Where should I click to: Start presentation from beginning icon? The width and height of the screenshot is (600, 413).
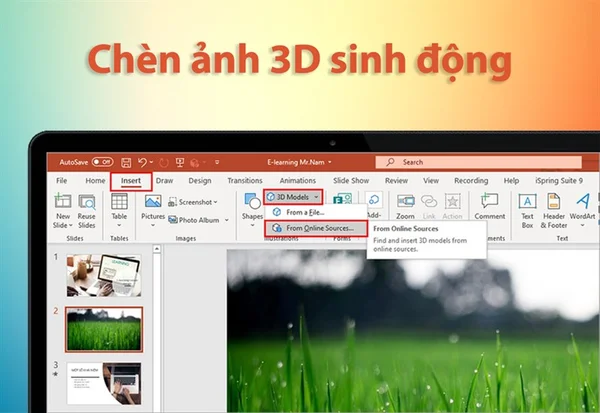coord(180,162)
